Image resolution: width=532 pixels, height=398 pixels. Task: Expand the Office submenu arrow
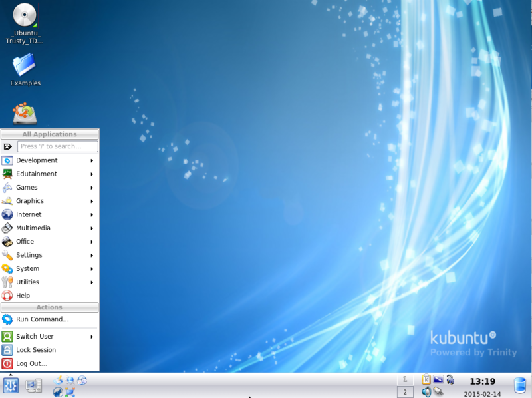click(x=92, y=242)
